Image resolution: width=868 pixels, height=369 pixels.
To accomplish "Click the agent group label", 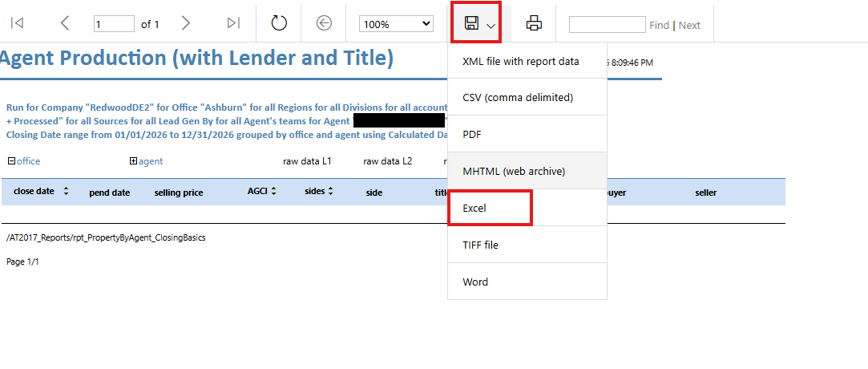I will 151,161.
